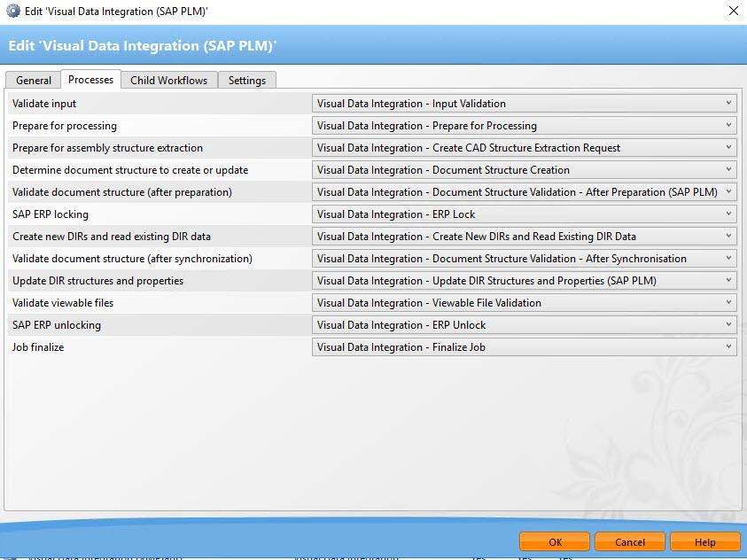This screenshot has width=747, height=560.
Task: Click the 'SAP ERP locking' label
Action: click(51, 214)
